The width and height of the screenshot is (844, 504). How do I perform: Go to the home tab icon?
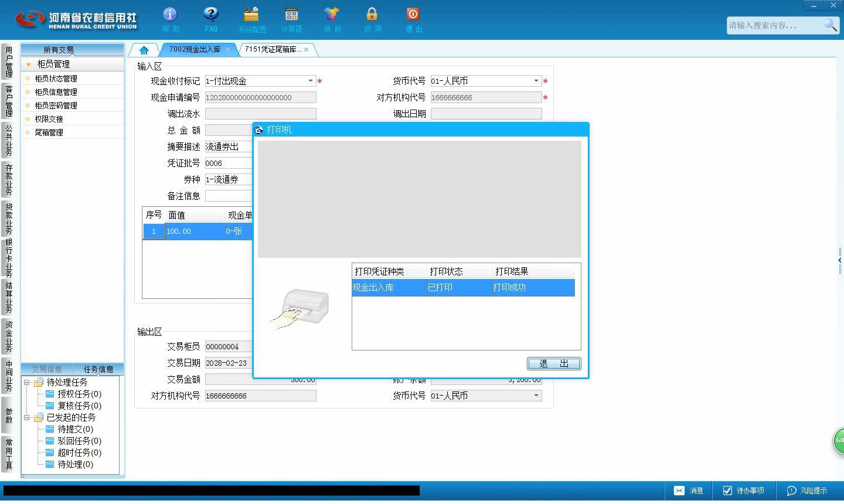(144, 50)
